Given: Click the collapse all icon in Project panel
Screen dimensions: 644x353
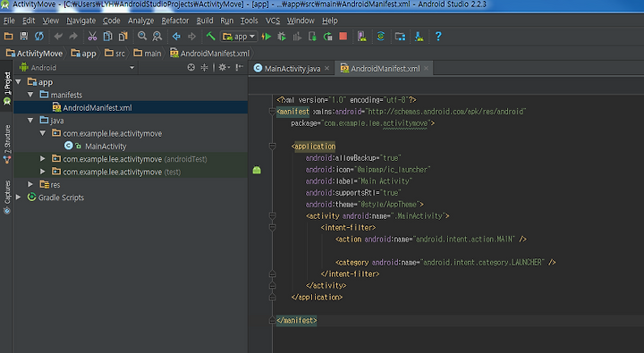Looking at the screenshot, I should tap(204, 67).
